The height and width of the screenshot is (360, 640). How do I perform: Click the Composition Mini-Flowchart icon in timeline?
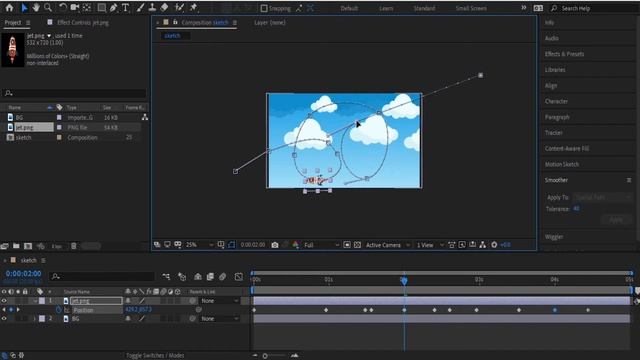(x=166, y=277)
